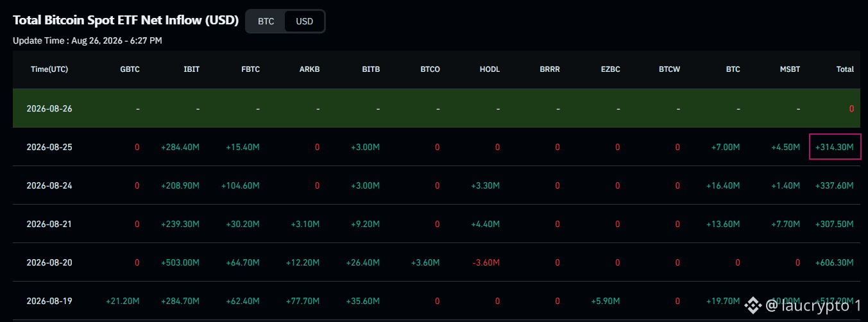Click the HODL column header
This screenshot has height=322, width=868.
point(489,69)
